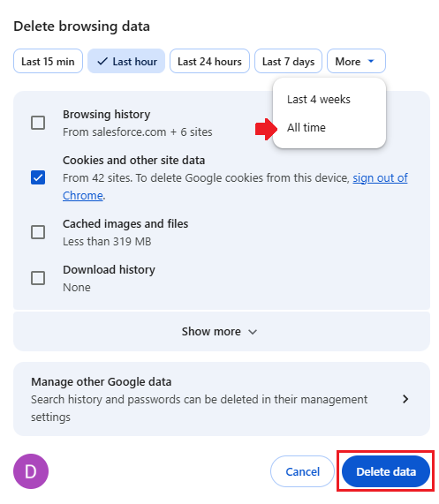Pick Last 4 weeks from the menu

[x=329, y=100]
